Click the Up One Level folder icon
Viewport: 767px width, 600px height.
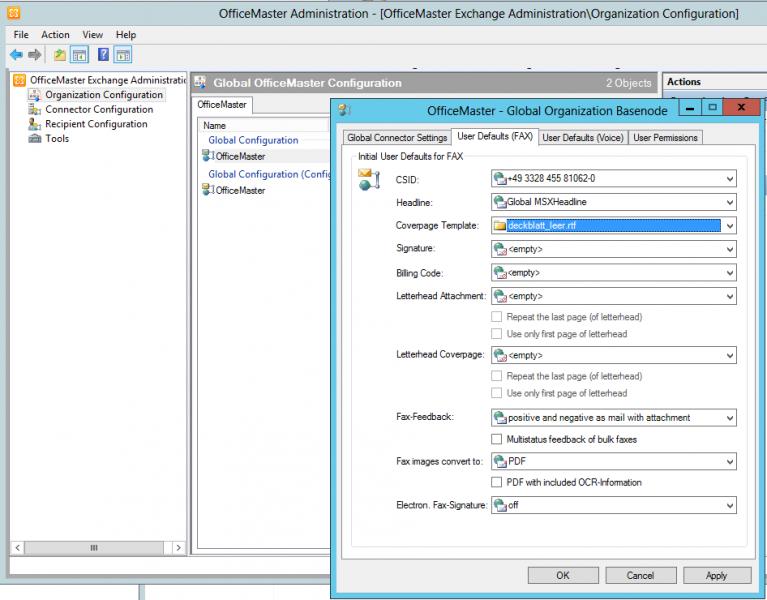(x=60, y=54)
